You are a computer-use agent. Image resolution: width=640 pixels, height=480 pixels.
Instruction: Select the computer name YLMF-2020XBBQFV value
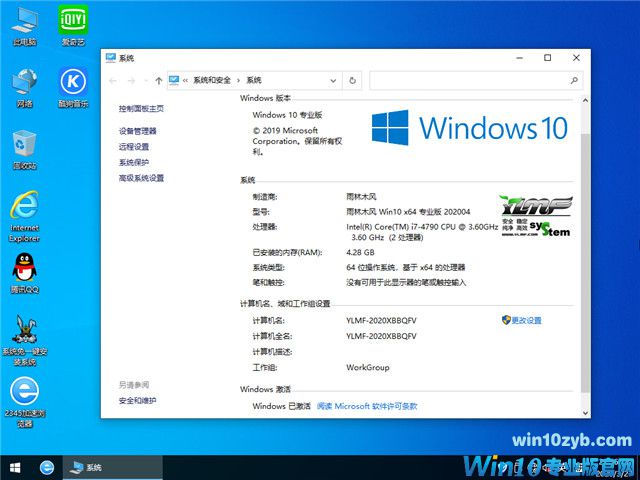pos(381,320)
